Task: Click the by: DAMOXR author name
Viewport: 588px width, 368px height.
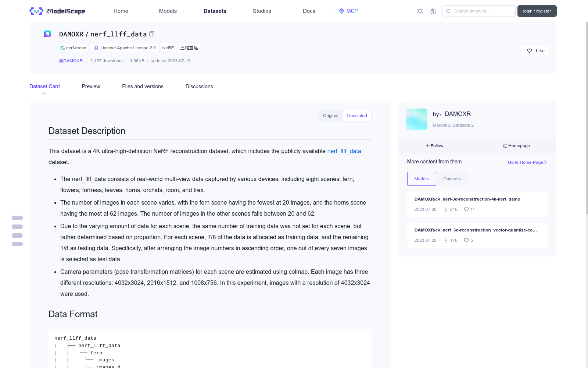Action: click(x=452, y=114)
